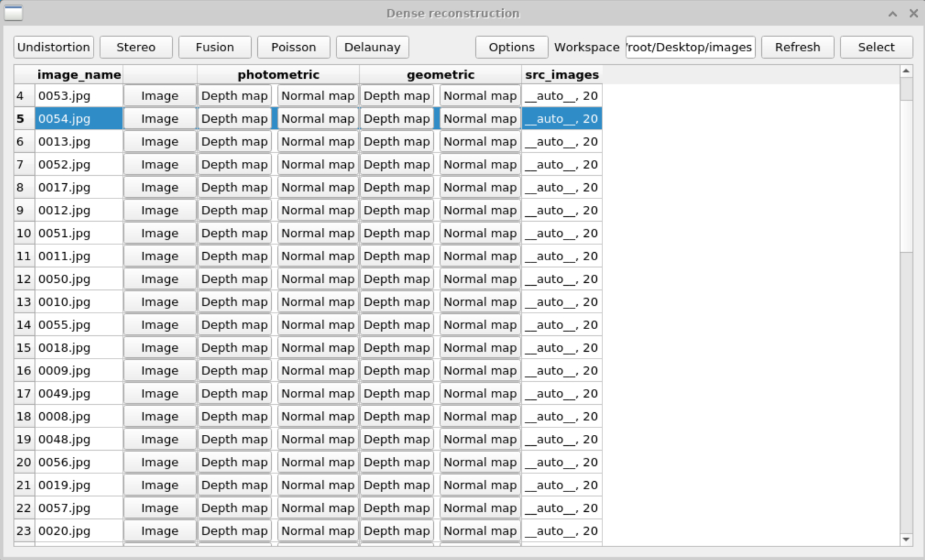The height and width of the screenshot is (560, 925).
Task: Click the Select workspace button
Action: point(876,47)
